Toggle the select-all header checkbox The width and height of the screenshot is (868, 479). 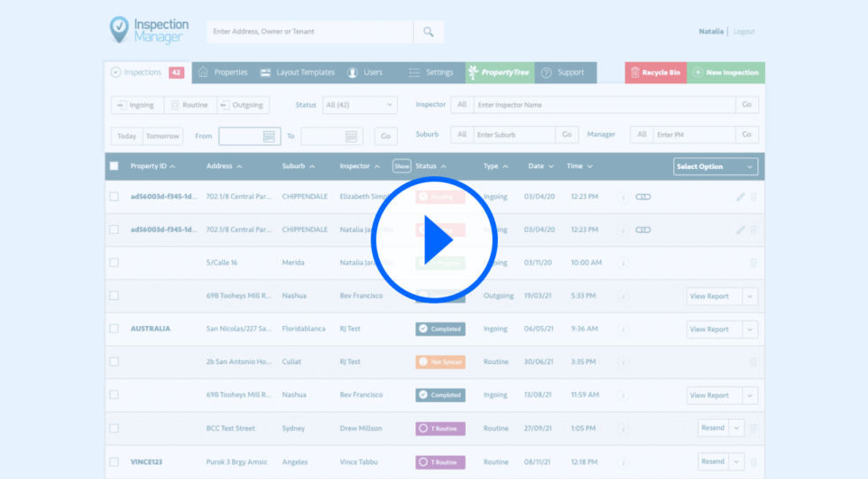pyautogui.click(x=113, y=166)
